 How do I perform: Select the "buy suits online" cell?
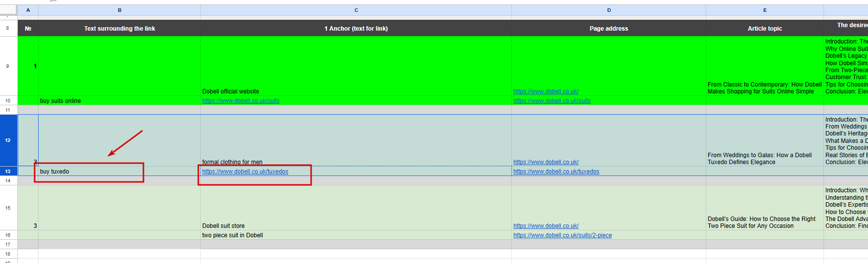(x=119, y=100)
